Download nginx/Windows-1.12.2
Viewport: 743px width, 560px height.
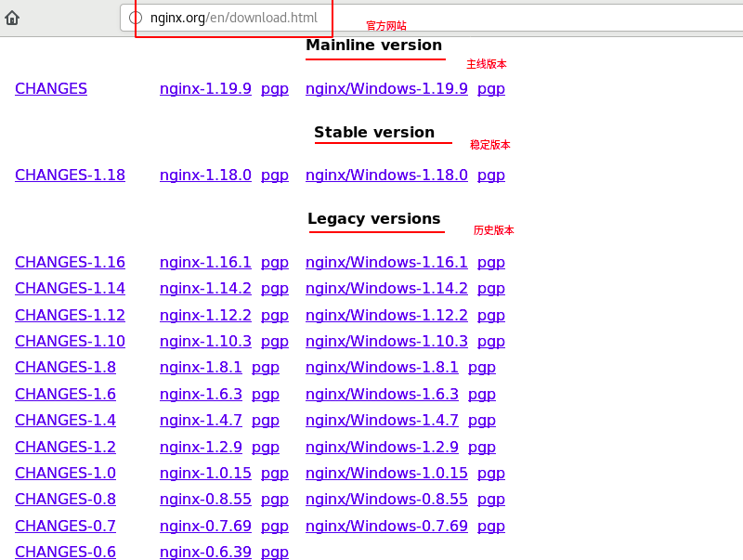click(386, 315)
